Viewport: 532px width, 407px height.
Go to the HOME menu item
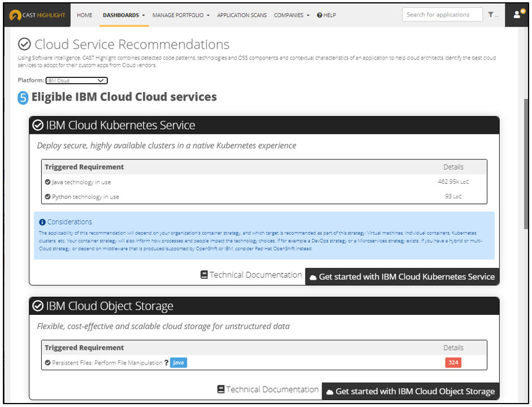tap(84, 15)
